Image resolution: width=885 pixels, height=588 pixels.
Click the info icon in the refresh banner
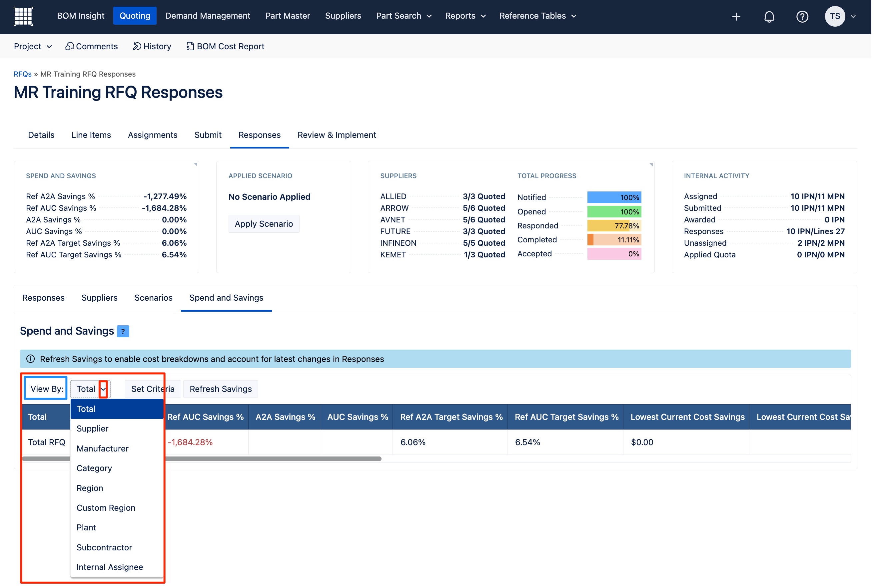(x=30, y=359)
